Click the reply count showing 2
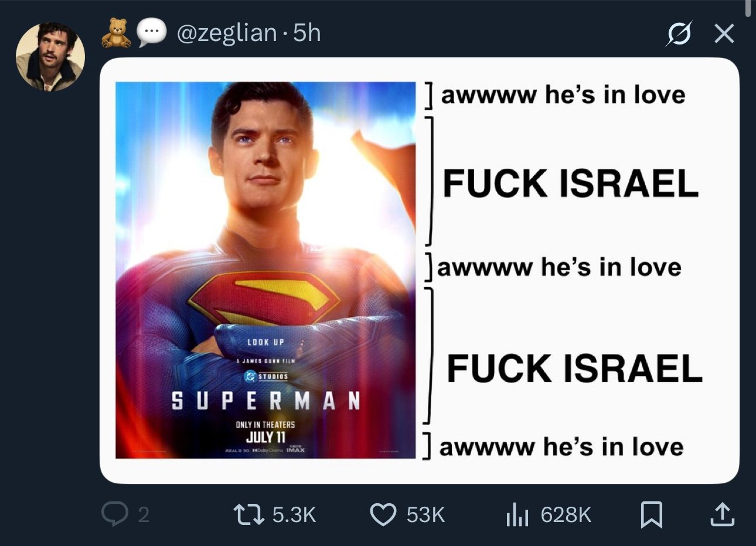The width and height of the screenshot is (756, 546). [x=144, y=515]
